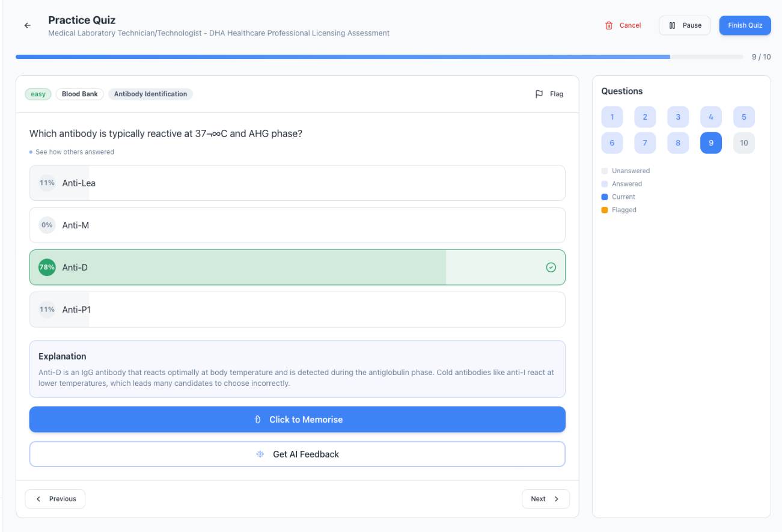Go back using the left arrow icon

[27, 26]
